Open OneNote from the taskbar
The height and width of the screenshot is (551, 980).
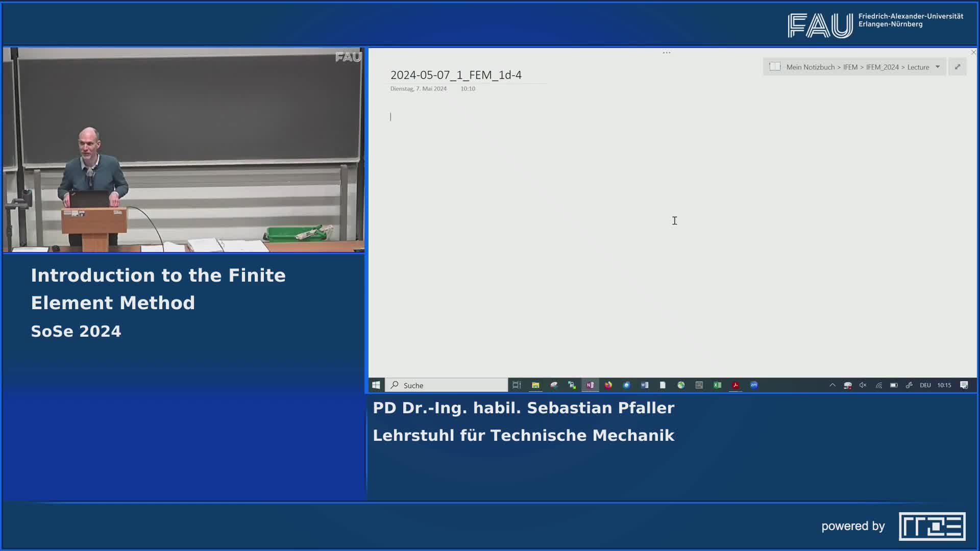click(590, 385)
